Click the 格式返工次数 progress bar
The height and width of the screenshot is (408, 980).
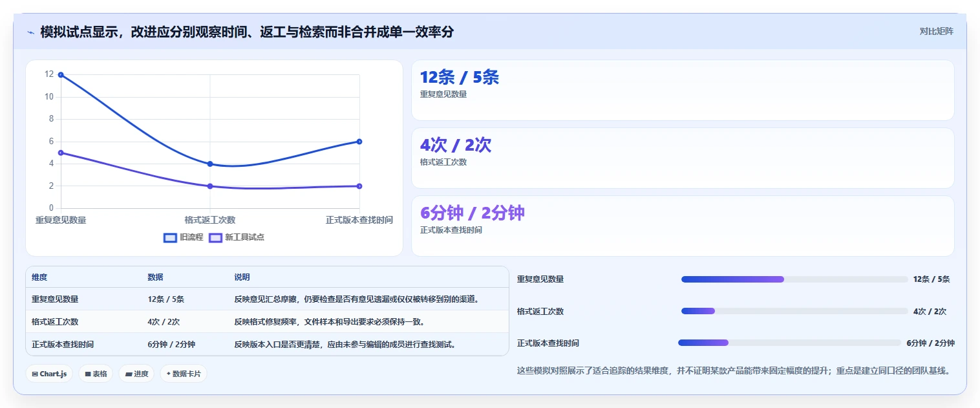point(794,311)
